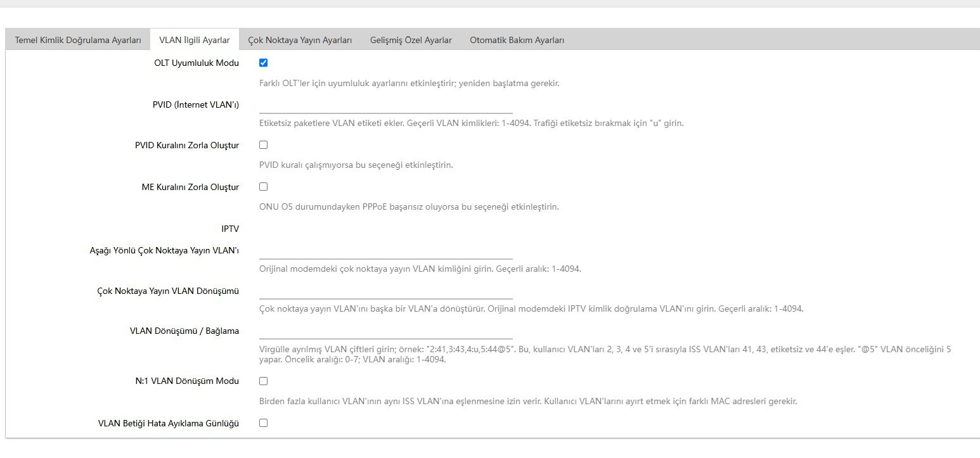Screen dimensions: 980x458
Task: Click the ME Kuralını Zorla Oluştur label
Action: [x=190, y=187]
